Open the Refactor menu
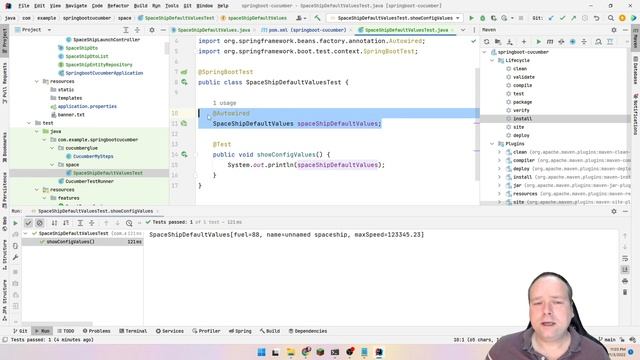The width and height of the screenshot is (640, 360). tap(118, 6)
